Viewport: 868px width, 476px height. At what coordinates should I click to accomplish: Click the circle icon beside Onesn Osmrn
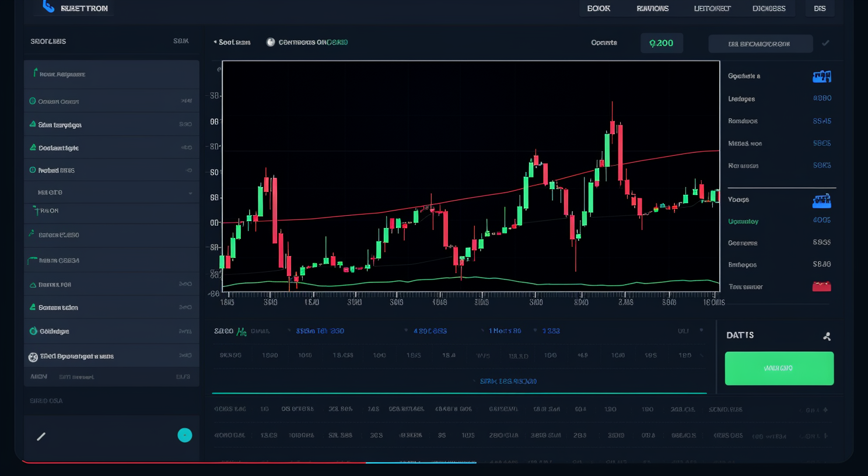point(33,101)
